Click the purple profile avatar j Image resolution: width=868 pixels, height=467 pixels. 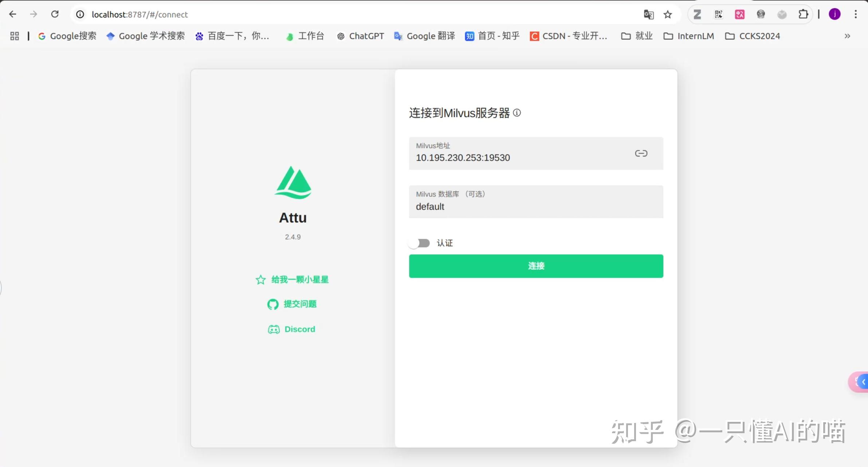[x=834, y=14]
